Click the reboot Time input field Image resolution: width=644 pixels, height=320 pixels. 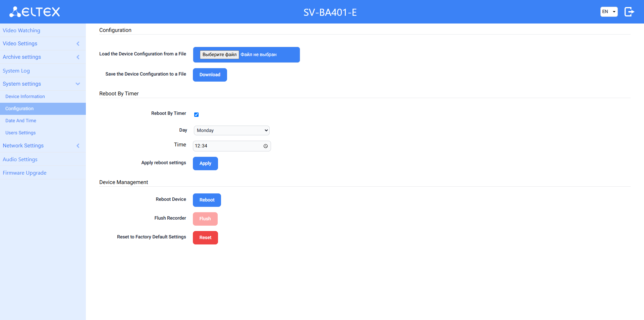pyautogui.click(x=228, y=146)
